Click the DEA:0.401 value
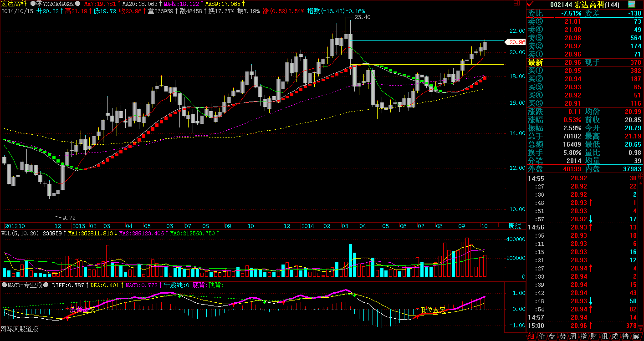The height and width of the screenshot is (341, 644). [x=105, y=285]
